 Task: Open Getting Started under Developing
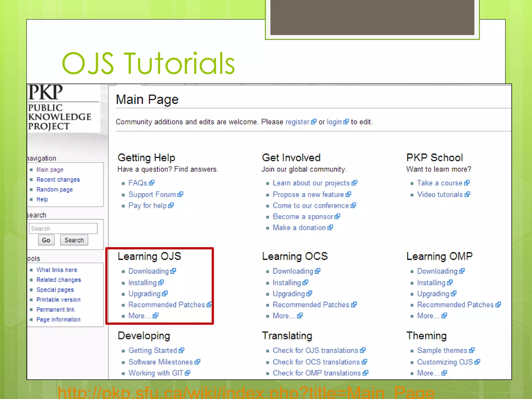(x=153, y=350)
